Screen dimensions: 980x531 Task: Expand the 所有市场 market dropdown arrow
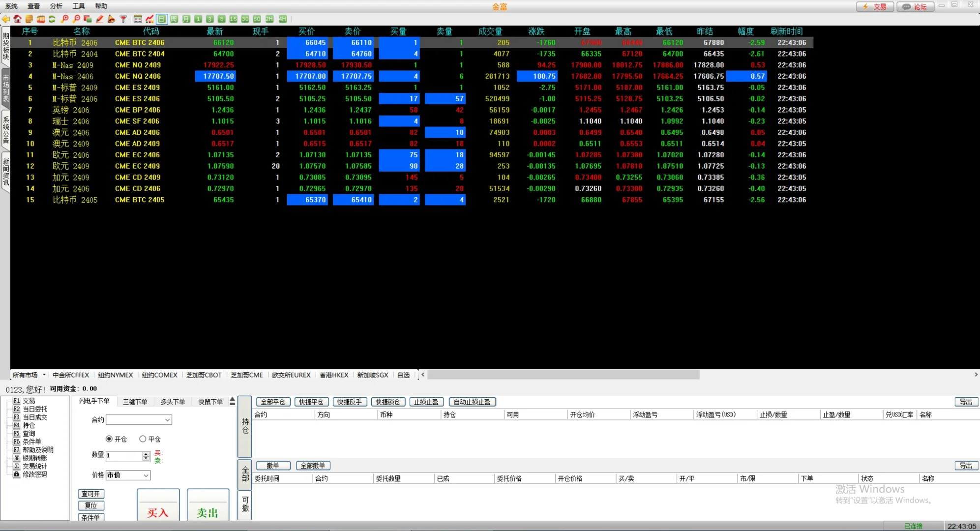point(44,375)
